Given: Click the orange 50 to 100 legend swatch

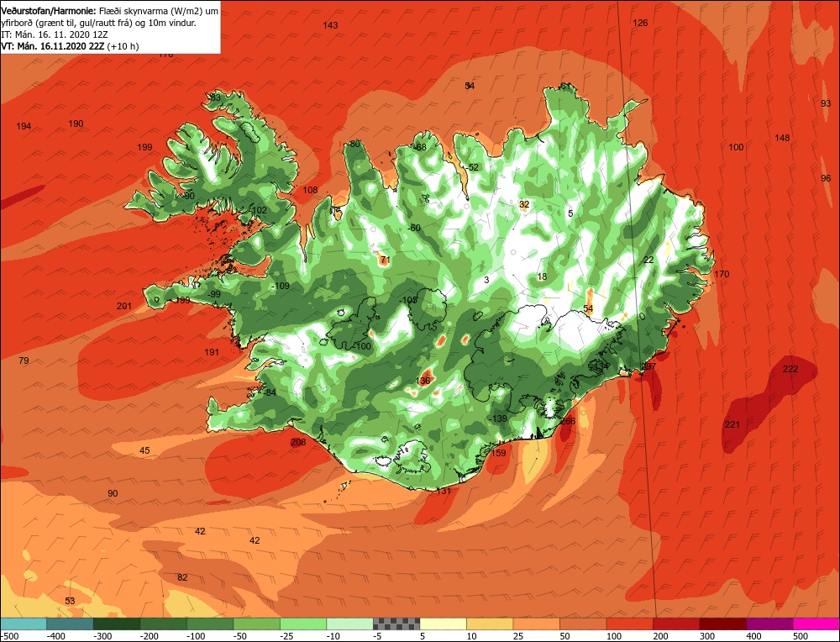Looking at the screenshot, I should [583, 624].
